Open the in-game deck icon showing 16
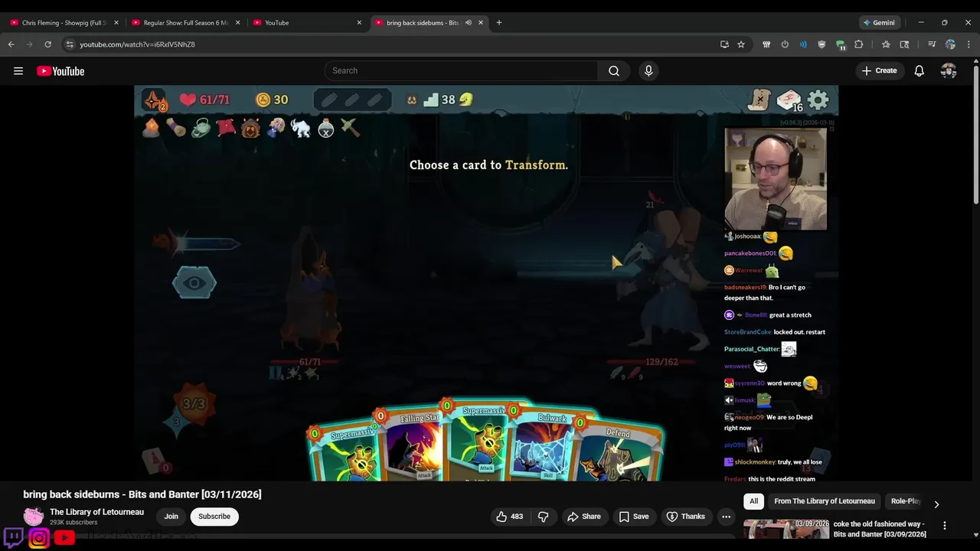980x551 pixels. coord(789,100)
